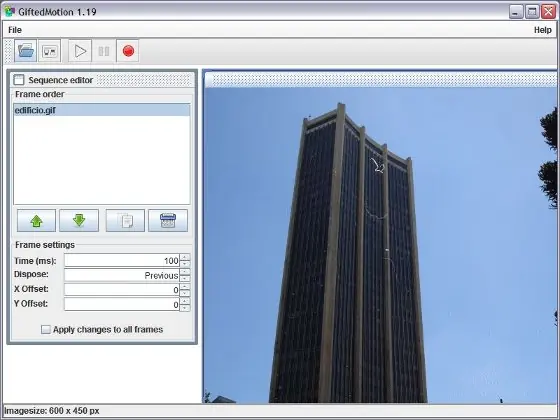Close the GiftedMotion window
560x420 pixels.
[548, 12]
